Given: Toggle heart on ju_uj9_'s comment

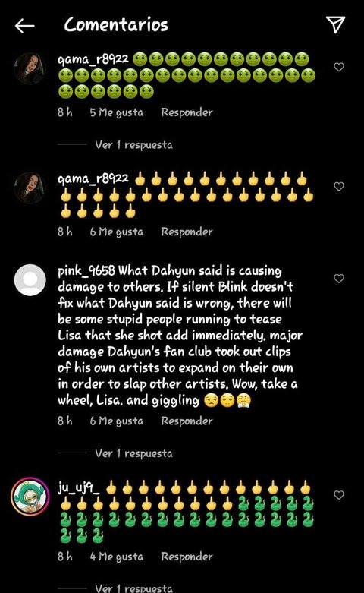Looking at the screenshot, I should pos(339,494).
